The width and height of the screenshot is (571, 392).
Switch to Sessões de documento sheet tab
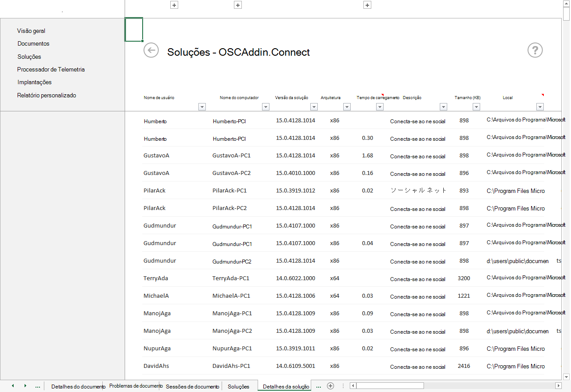(192, 387)
